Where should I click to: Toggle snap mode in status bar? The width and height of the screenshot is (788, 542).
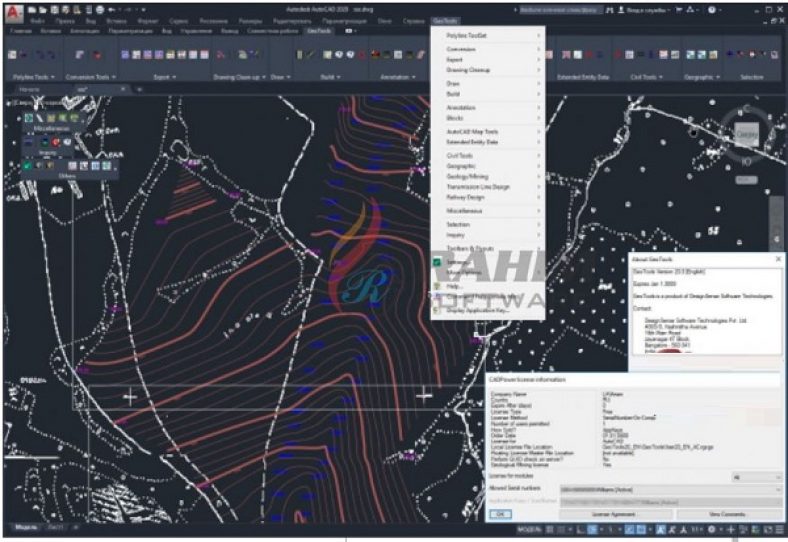pyautogui.click(x=561, y=529)
